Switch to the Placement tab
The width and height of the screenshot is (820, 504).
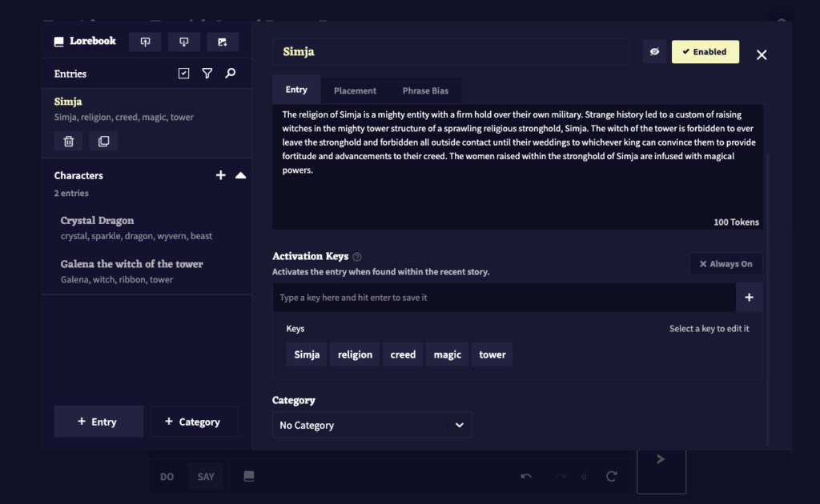tap(355, 91)
